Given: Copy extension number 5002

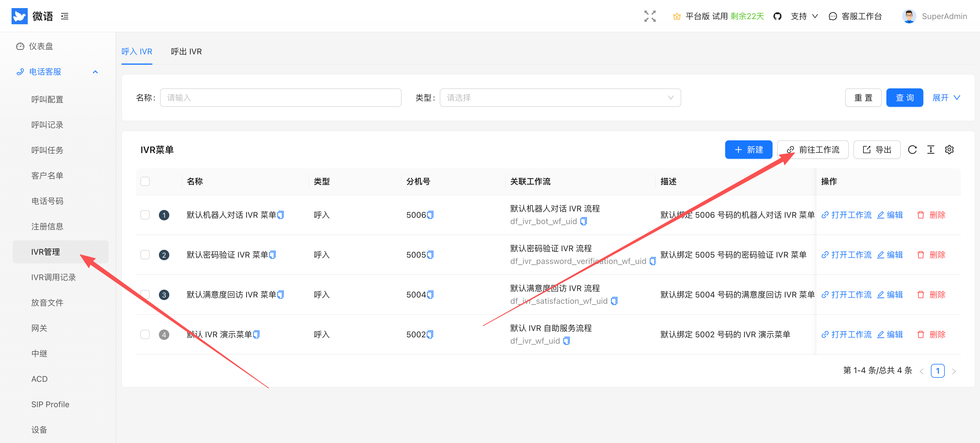Looking at the screenshot, I should pos(430,335).
